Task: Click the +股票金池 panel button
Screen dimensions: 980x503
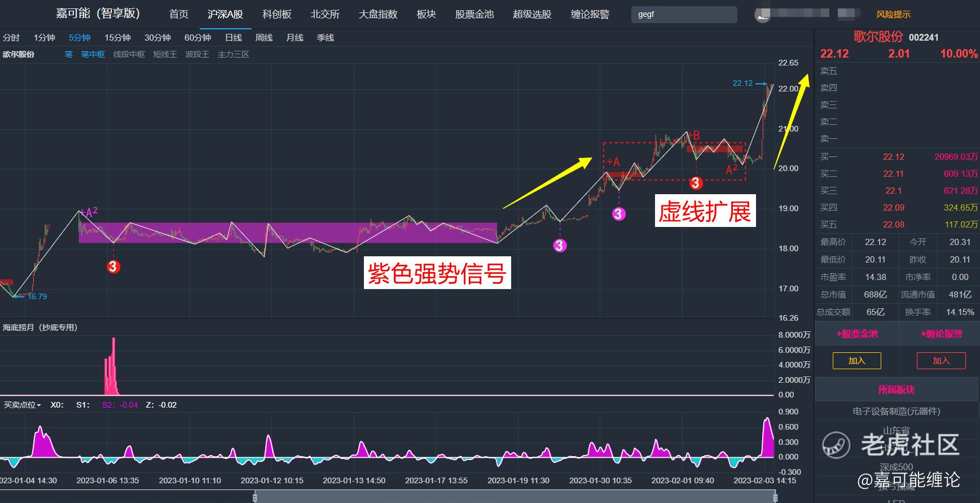Action: coord(857,334)
